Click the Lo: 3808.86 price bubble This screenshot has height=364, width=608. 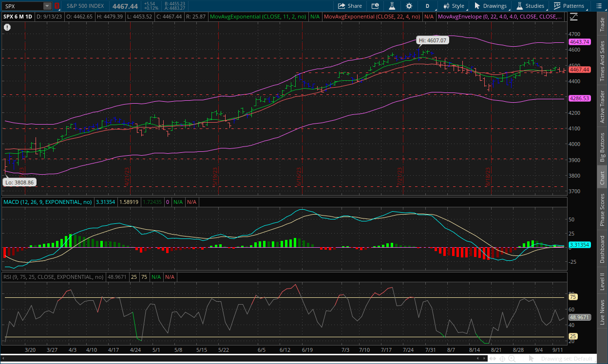(19, 182)
